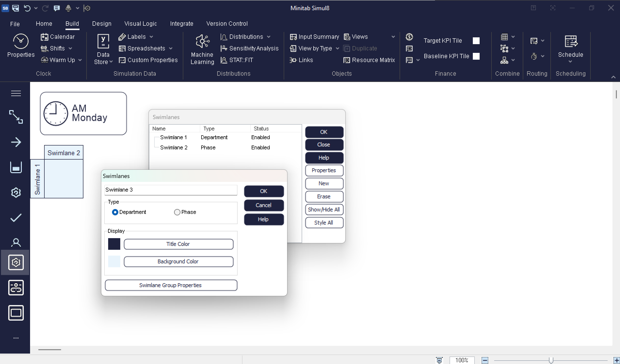Click the Title Color button
Viewport: 620px width, 364px height.
(179, 244)
